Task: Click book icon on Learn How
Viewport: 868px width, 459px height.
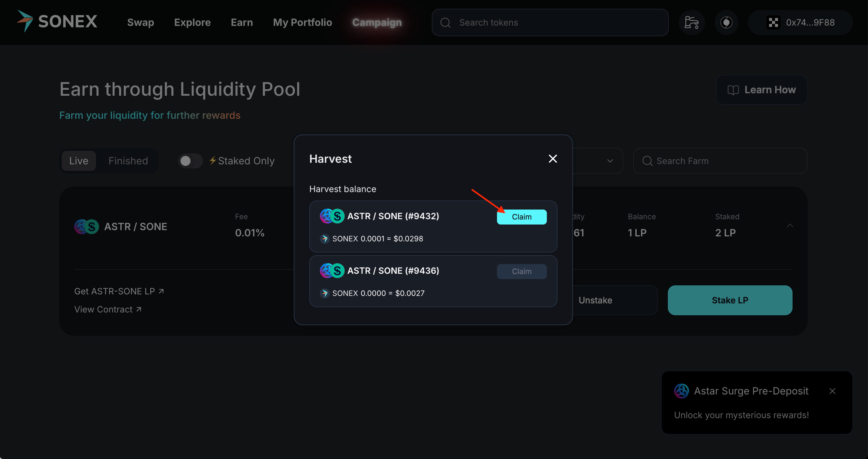Action: point(733,90)
